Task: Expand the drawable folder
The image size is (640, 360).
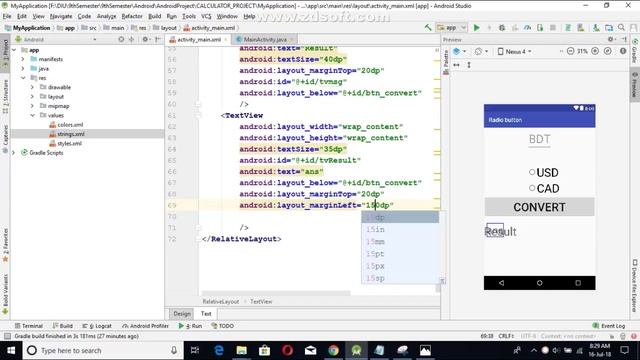Action: [32, 87]
